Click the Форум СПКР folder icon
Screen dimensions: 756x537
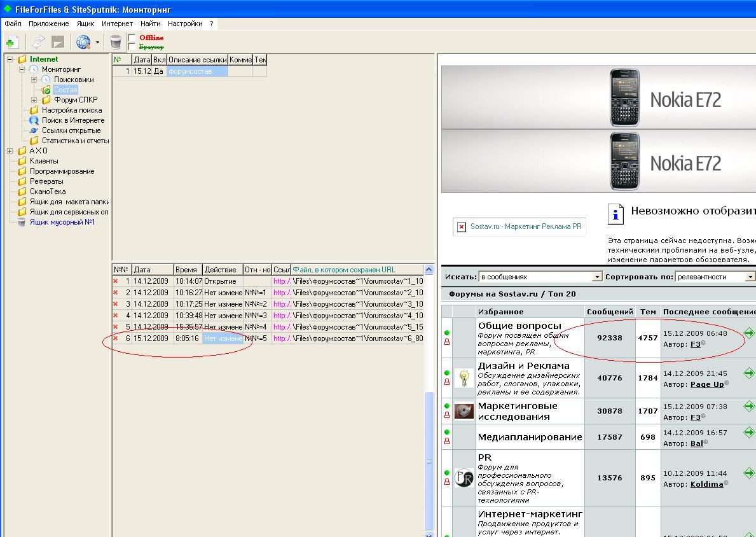(46, 100)
